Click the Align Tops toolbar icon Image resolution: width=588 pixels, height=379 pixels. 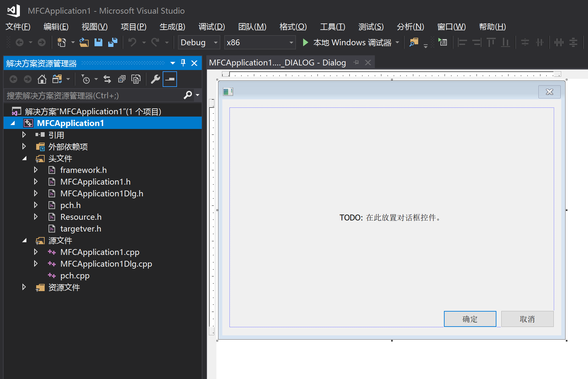(x=491, y=42)
